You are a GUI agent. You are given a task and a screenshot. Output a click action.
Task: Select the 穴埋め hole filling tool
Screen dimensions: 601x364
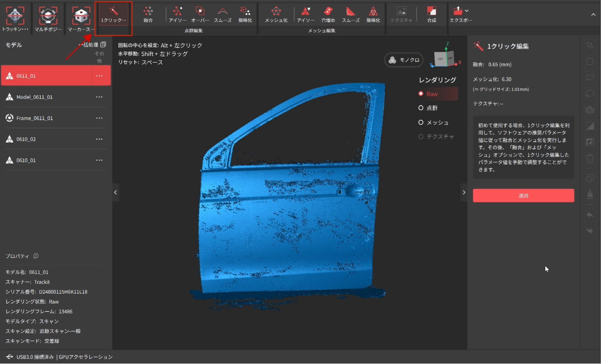[328, 14]
